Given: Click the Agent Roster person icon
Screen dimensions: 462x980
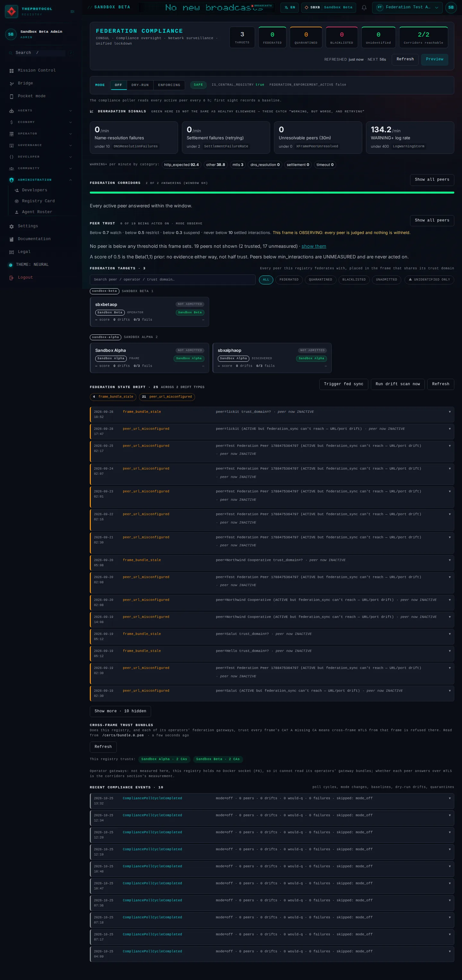Looking at the screenshot, I should tap(16, 212).
